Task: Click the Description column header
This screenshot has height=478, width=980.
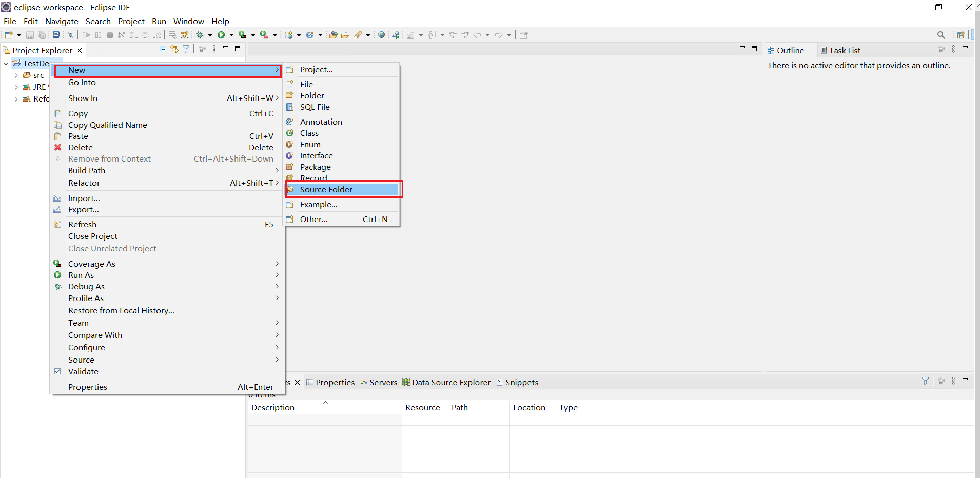Action: tap(272, 407)
